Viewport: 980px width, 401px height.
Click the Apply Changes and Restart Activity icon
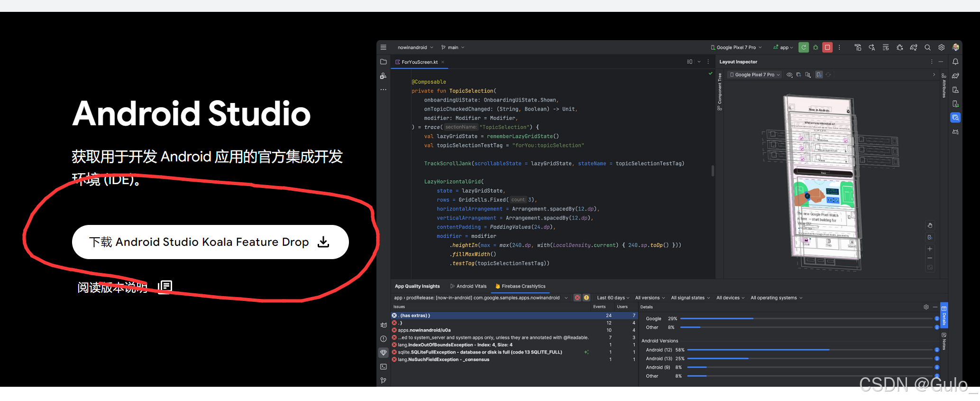858,47
